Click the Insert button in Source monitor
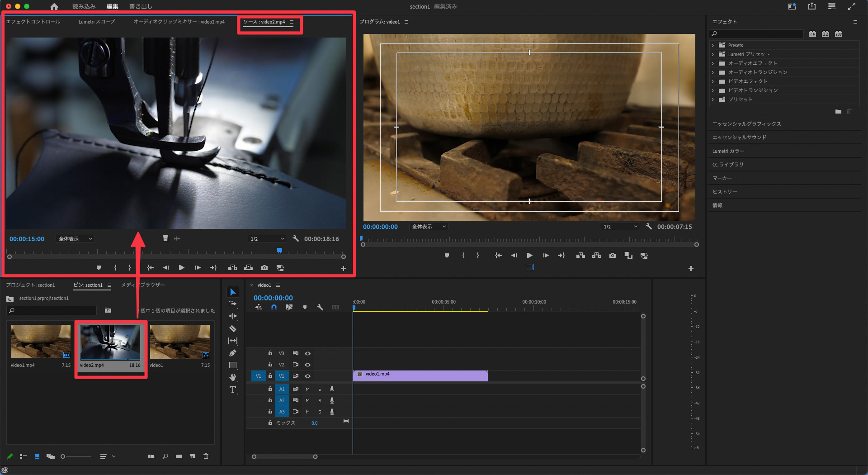Image resolution: width=868 pixels, height=475 pixels. point(232,268)
